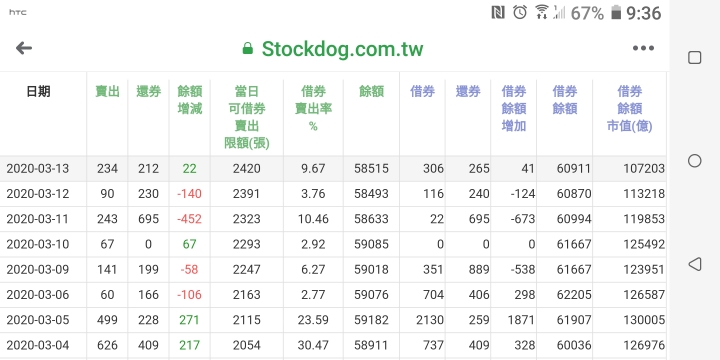
Task: Select the 借券餘額市值(億) column header
Action: coord(630,109)
